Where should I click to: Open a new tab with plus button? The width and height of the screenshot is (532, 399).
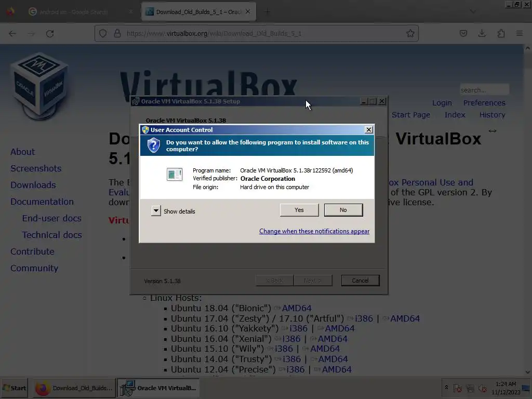coord(268,12)
